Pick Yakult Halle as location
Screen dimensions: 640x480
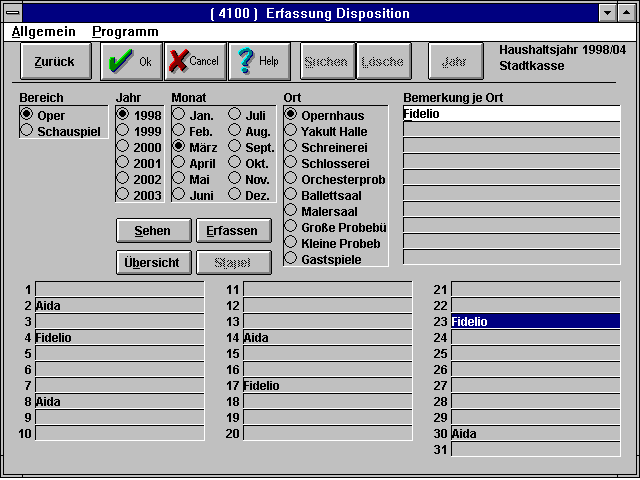click(x=291, y=131)
